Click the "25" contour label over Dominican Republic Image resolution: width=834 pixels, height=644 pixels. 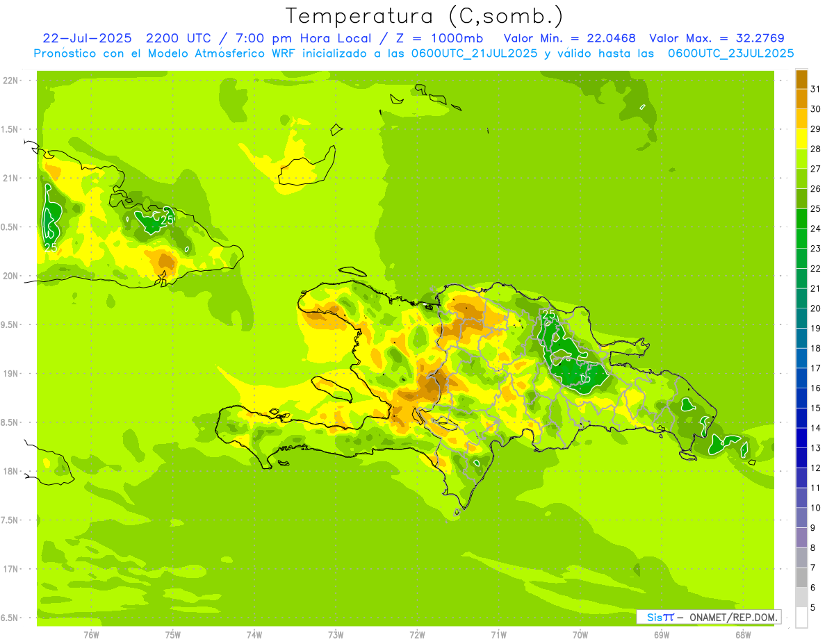549,315
